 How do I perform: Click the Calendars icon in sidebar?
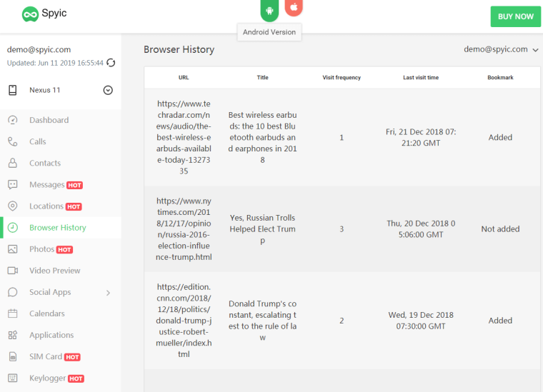13,313
